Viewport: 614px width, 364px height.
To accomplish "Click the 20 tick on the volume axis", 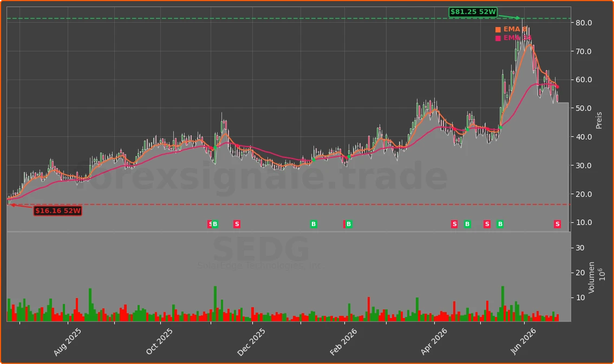I will coord(580,273).
